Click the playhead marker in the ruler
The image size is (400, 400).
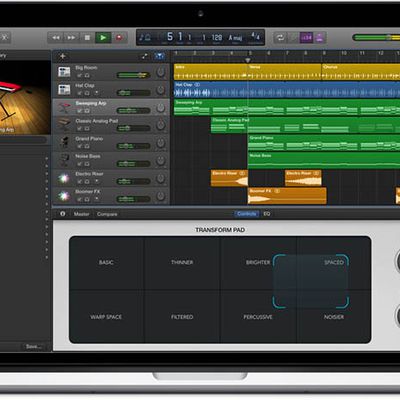point(247,60)
